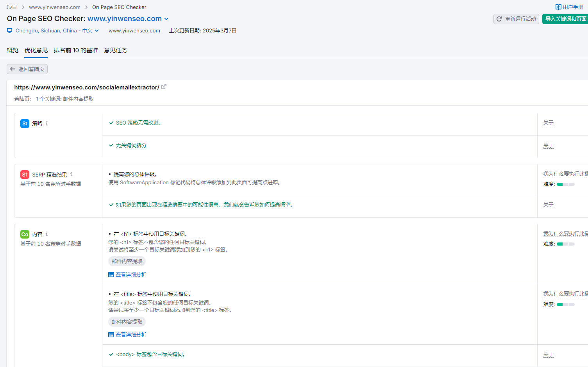Open external link icon beside socialemailextractor URL
The height and width of the screenshot is (367, 588).
click(x=164, y=87)
